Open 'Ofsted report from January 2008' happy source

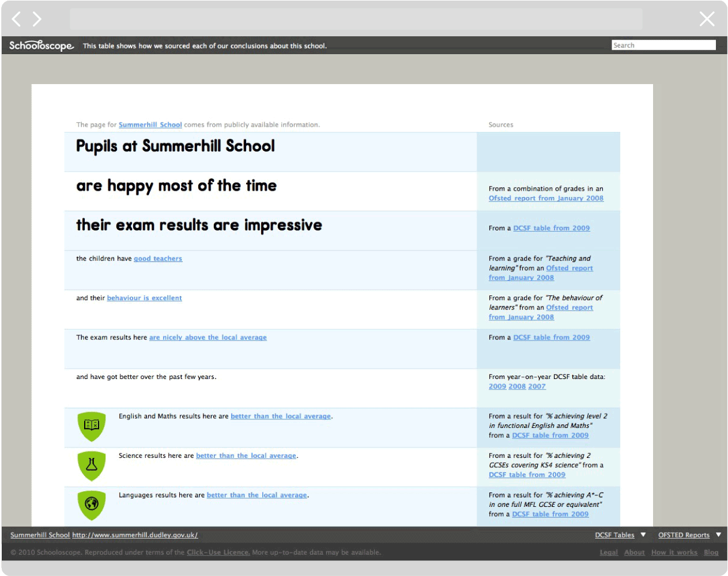546,198
